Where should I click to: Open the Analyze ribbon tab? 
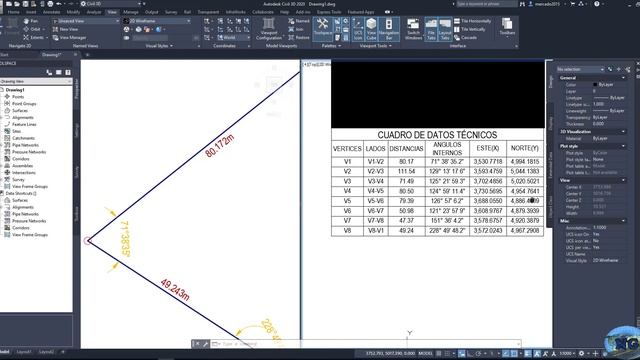point(93,12)
